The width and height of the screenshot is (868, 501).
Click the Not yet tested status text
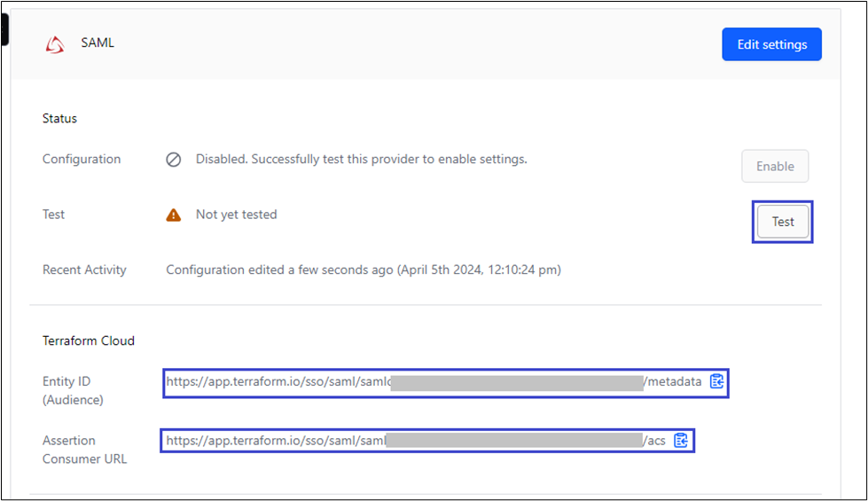237,215
